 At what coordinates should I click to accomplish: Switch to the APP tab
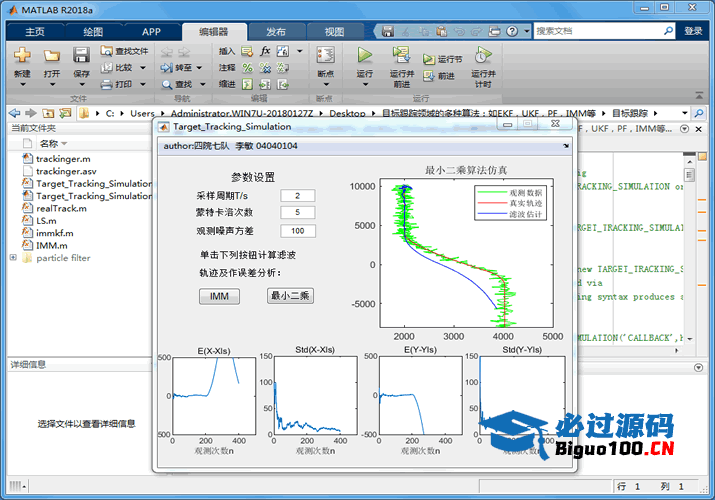click(151, 31)
